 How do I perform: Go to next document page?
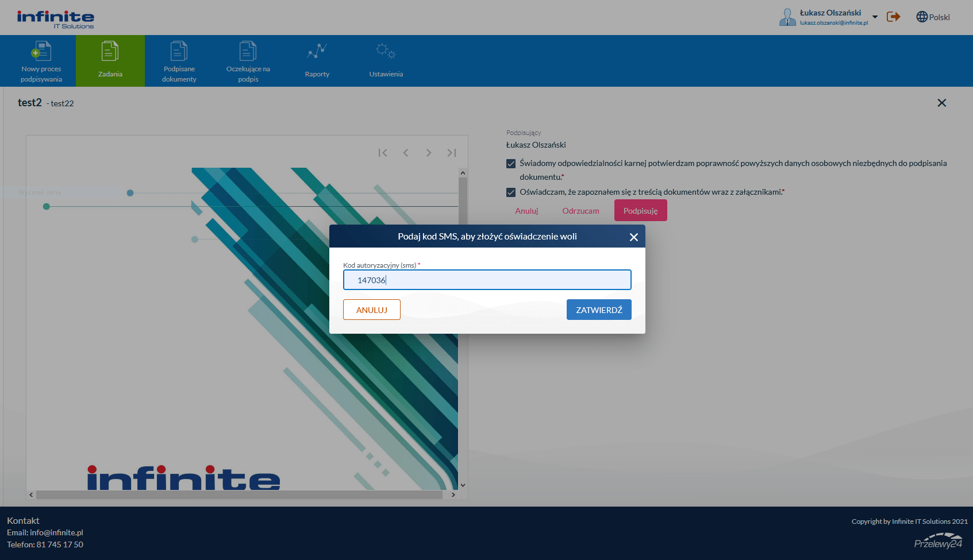pyautogui.click(x=429, y=153)
